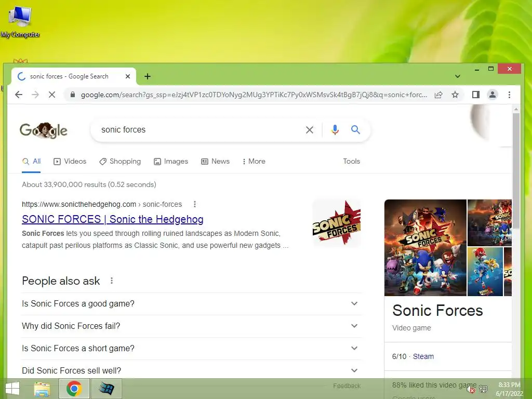Expand "Is Sonic Forces a good game?"

(191, 303)
